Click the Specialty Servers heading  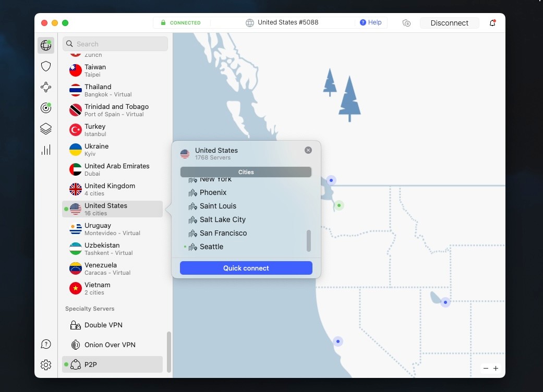(x=90, y=309)
